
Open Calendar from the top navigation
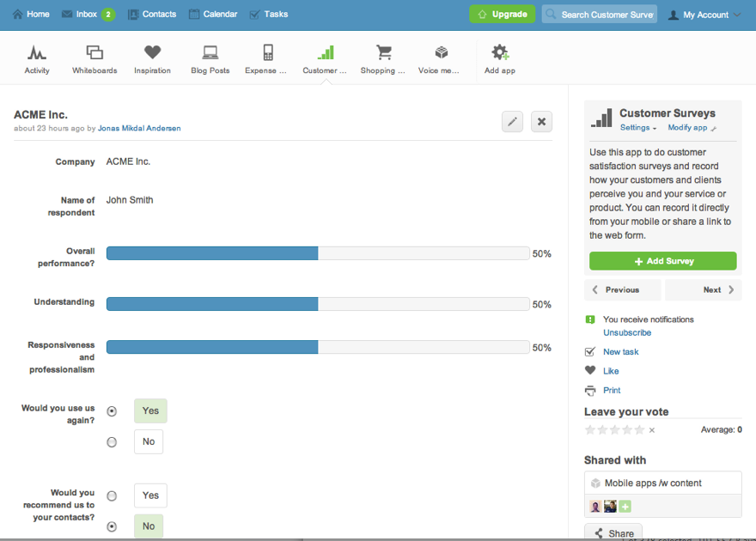pyautogui.click(x=213, y=15)
